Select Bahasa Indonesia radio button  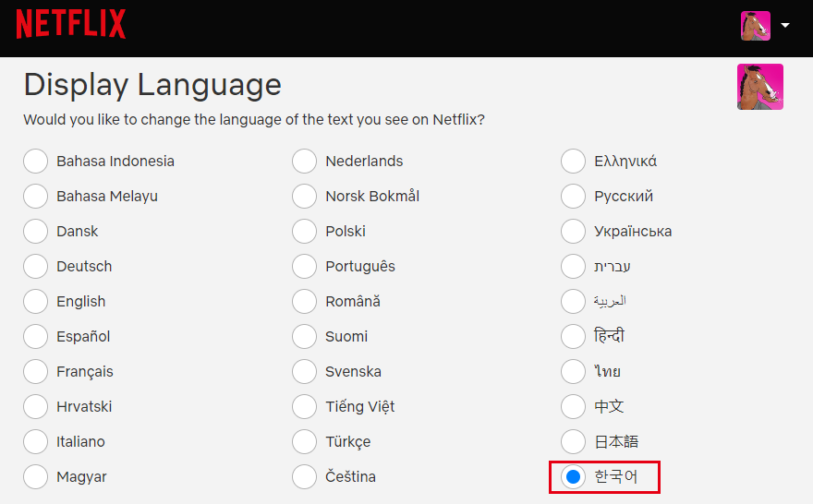[x=35, y=162]
